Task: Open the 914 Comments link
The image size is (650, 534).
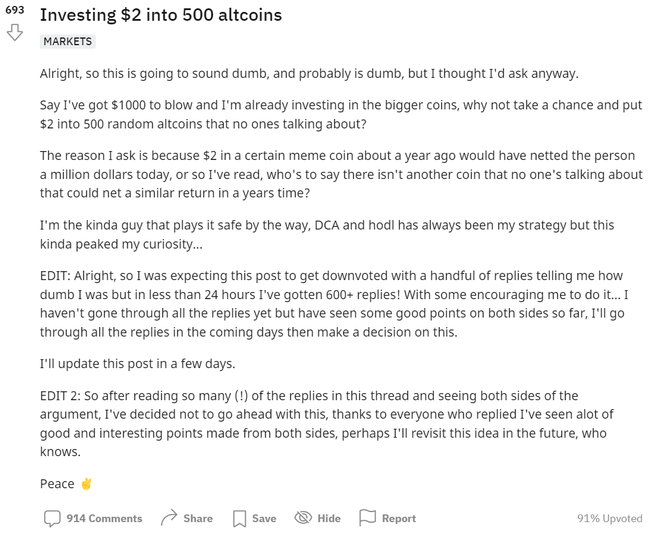Action: 104,518
